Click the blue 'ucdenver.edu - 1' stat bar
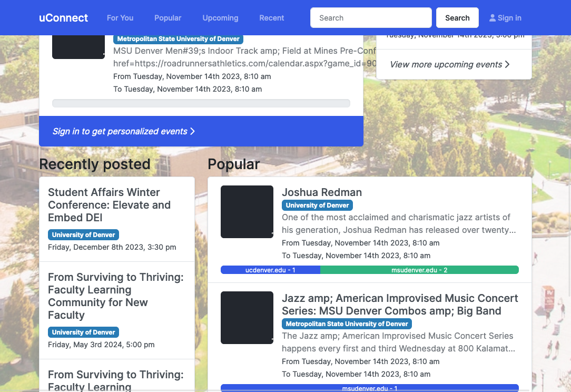This screenshot has height=392, width=571. click(271, 269)
